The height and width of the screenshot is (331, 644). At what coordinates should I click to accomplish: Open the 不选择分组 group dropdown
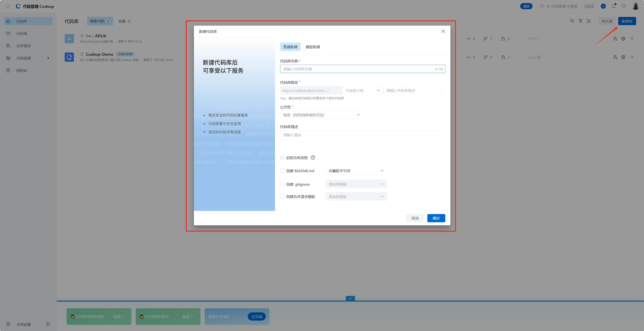[x=362, y=90]
